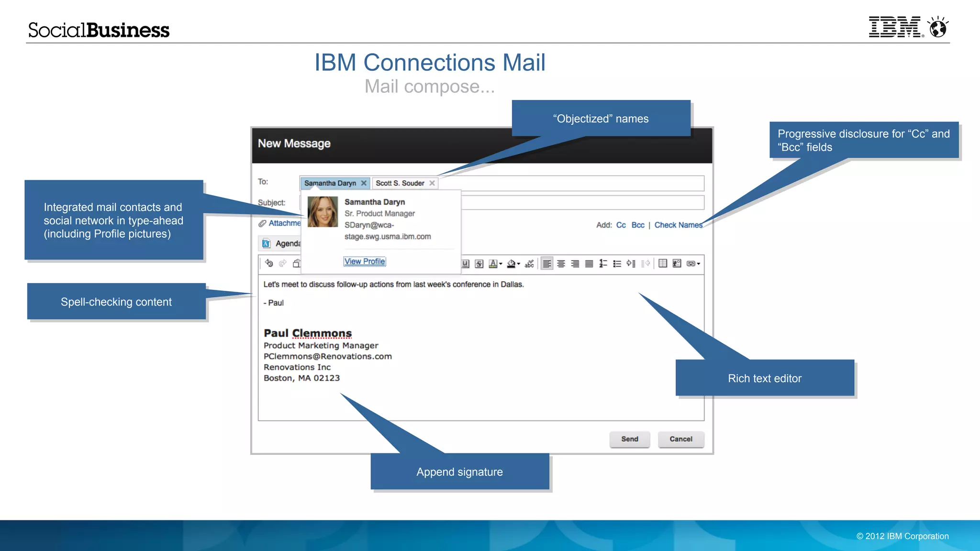Click the misspelled word Clemmons in signature
980x551 pixels.
coord(322,333)
